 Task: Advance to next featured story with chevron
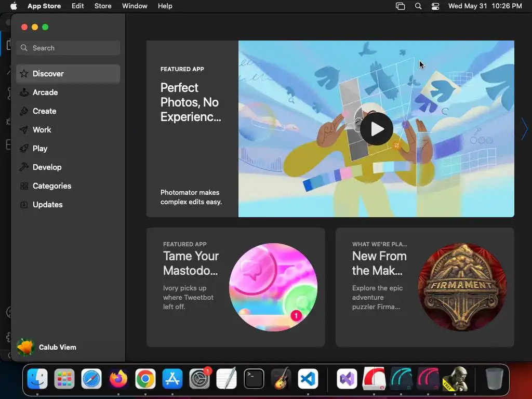525,129
